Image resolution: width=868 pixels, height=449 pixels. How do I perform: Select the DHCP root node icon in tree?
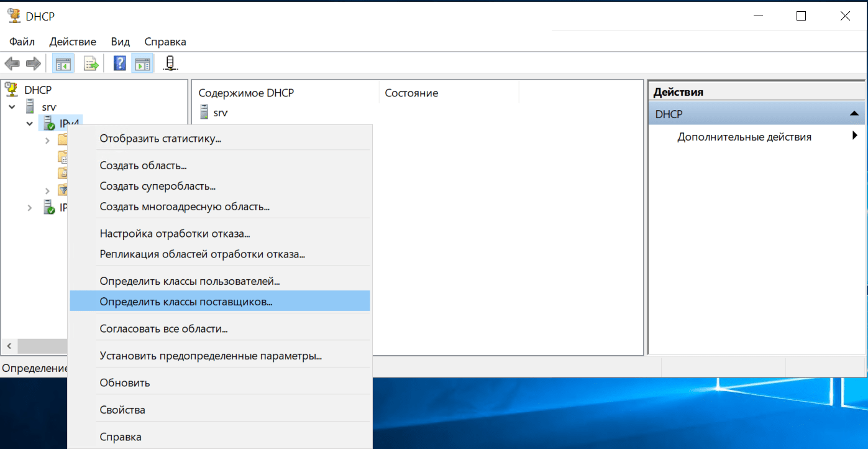[x=12, y=90]
